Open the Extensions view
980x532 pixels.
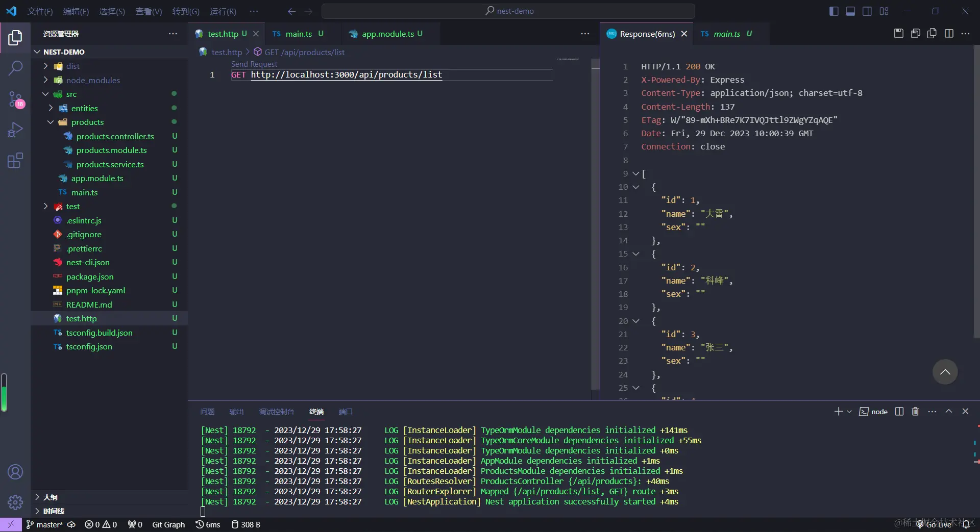(15, 161)
